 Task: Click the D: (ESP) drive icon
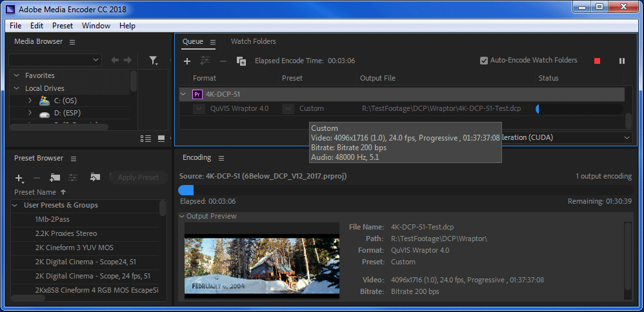(x=45, y=113)
